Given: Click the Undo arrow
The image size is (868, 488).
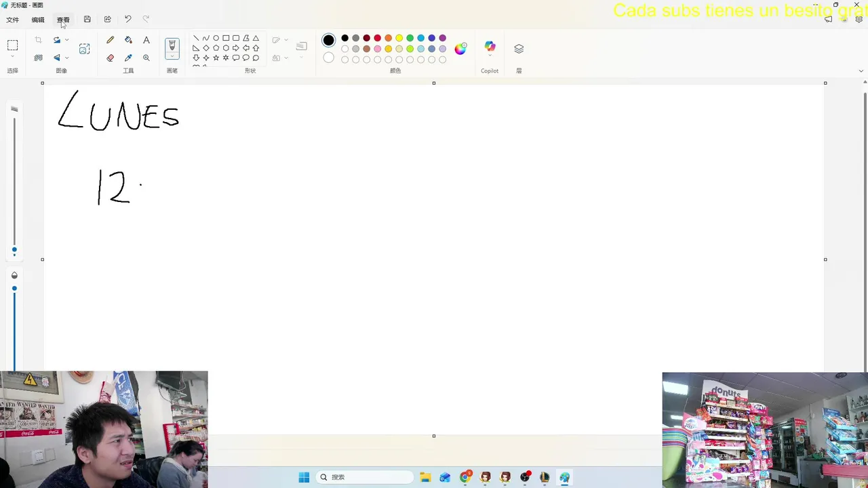Looking at the screenshot, I should (127, 19).
